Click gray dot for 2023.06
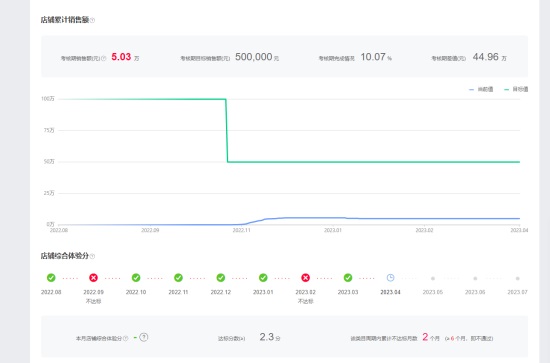 click(475, 278)
